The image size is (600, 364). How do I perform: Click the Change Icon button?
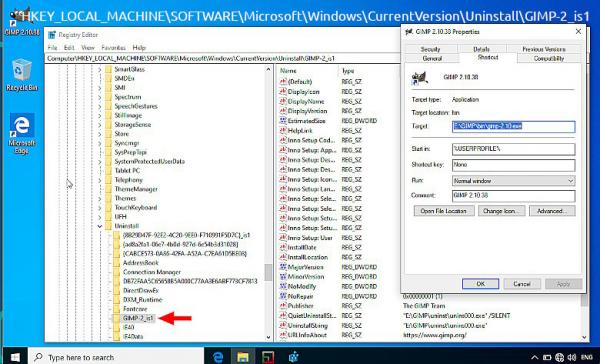pos(502,211)
